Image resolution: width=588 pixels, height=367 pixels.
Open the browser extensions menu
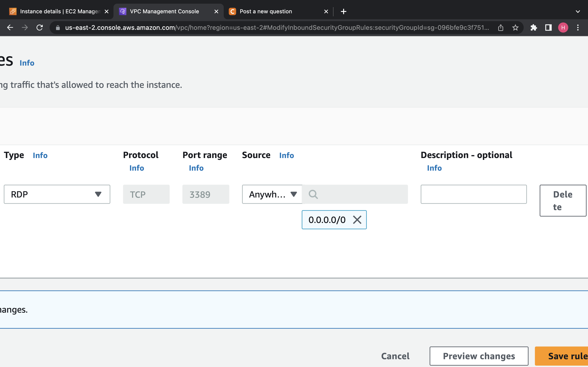tap(534, 28)
